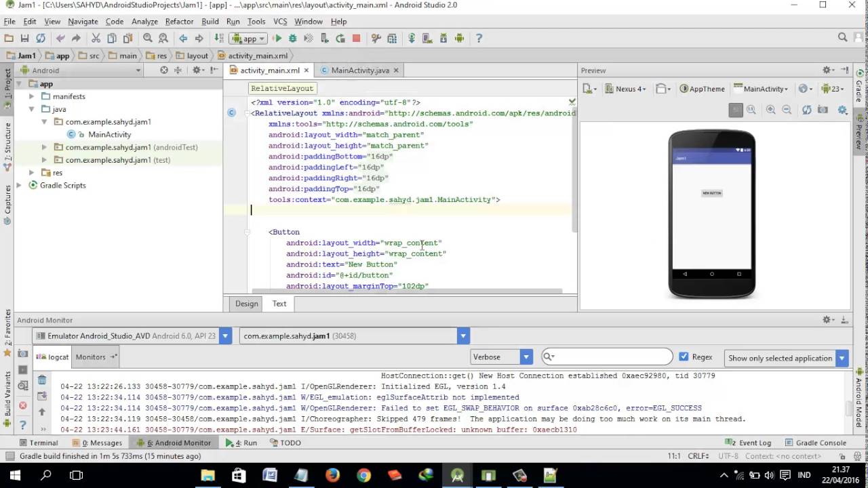Open MainActivity association dropdown in Preview
Image resolution: width=868 pixels, height=488 pixels.
tap(760, 89)
